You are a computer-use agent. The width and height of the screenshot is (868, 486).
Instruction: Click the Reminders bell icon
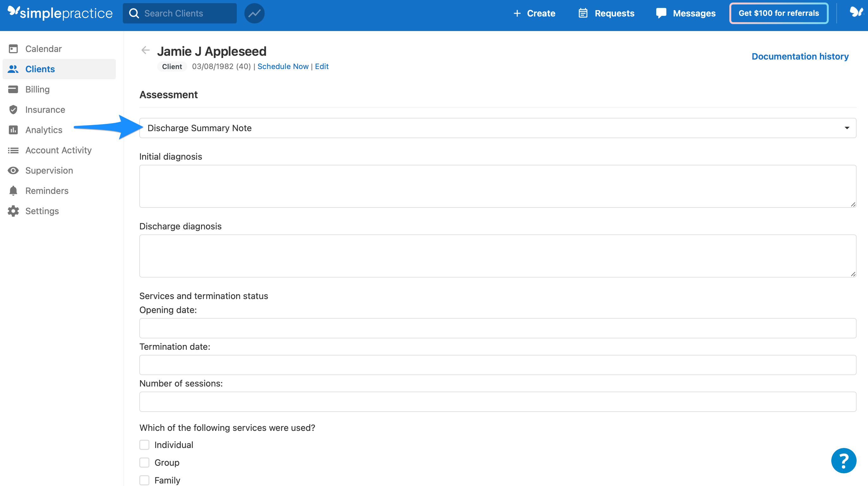click(x=13, y=190)
